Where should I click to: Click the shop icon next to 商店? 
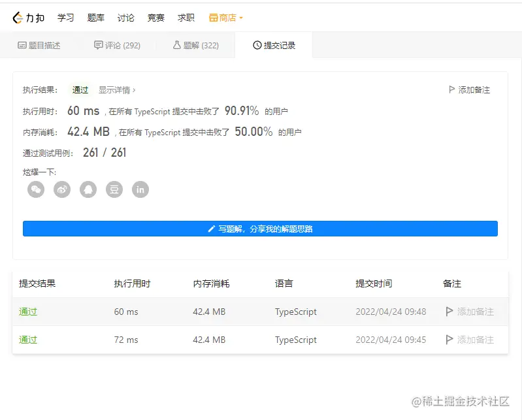(213, 18)
